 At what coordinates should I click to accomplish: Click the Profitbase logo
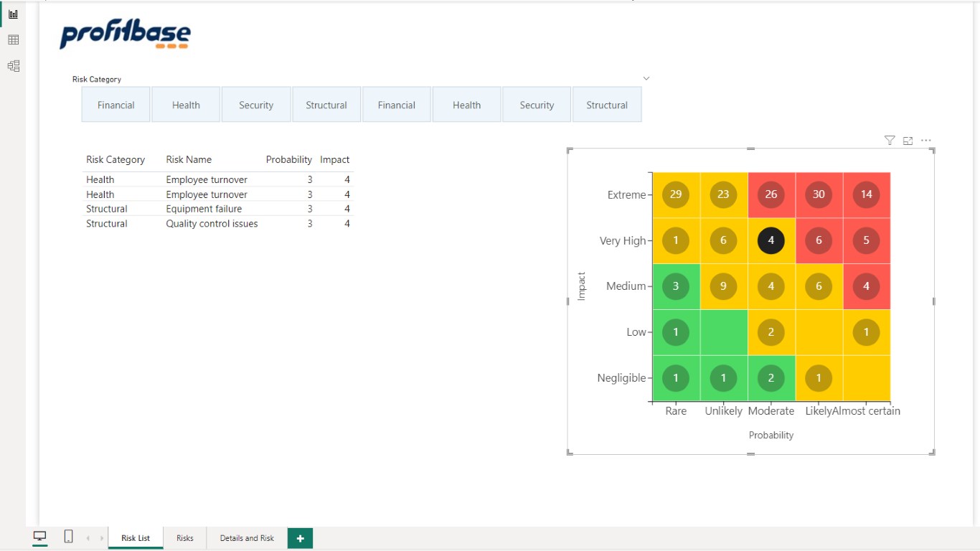tap(125, 35)
